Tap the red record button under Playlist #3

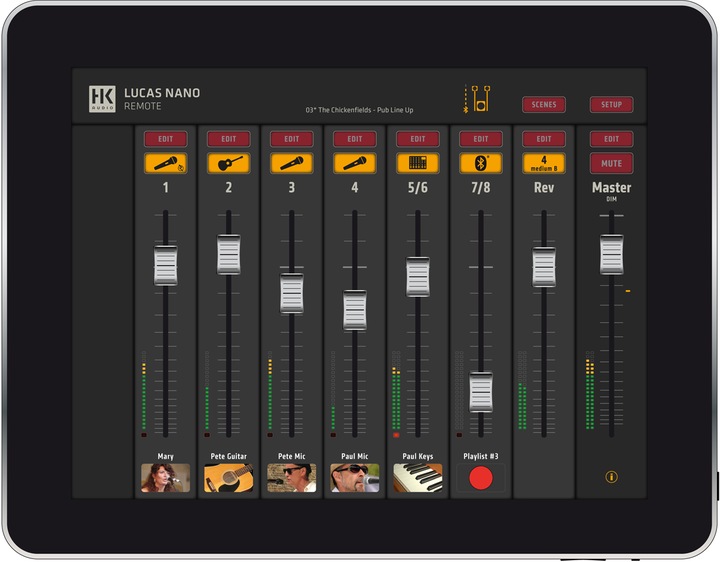pos(481,478)
